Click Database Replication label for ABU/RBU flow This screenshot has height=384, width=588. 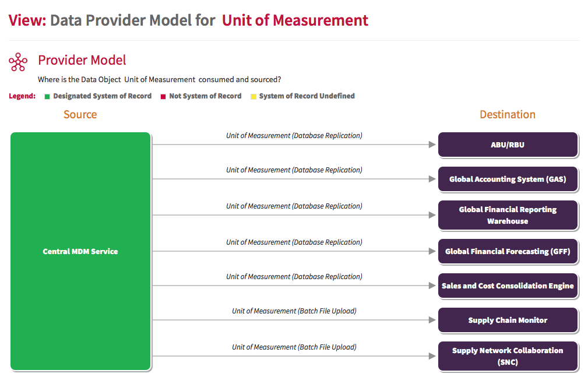(294, 135)
